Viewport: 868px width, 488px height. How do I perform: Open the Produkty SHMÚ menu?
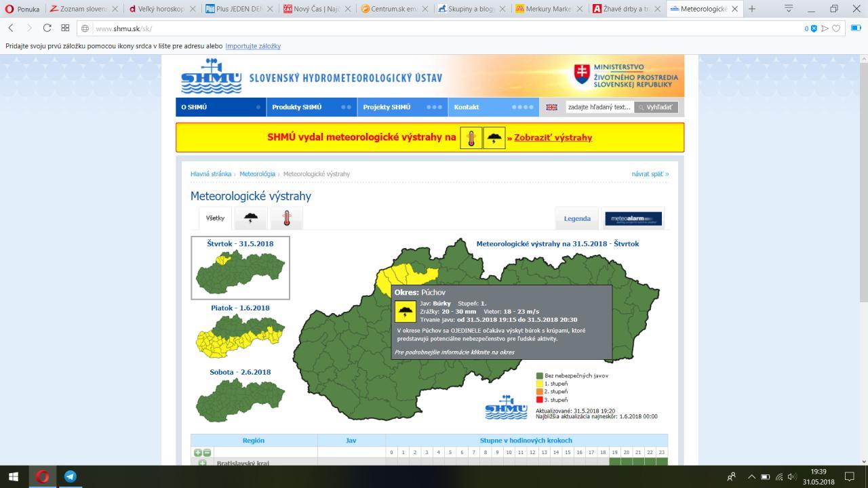pyautogui.click(x=297, y=107)
